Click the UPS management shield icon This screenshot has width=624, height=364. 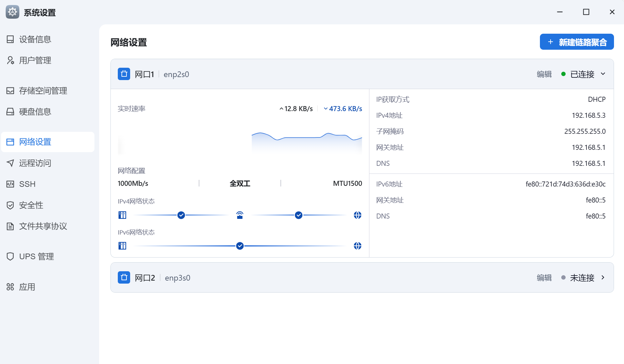[x=10, y=257]
